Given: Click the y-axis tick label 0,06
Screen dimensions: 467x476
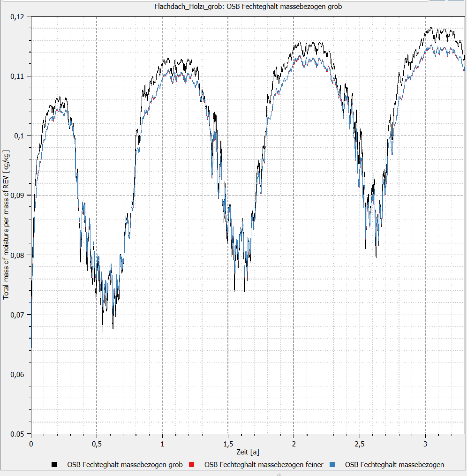Looking at the screenshot, I should pyautogui.click(x=17, y=374).
